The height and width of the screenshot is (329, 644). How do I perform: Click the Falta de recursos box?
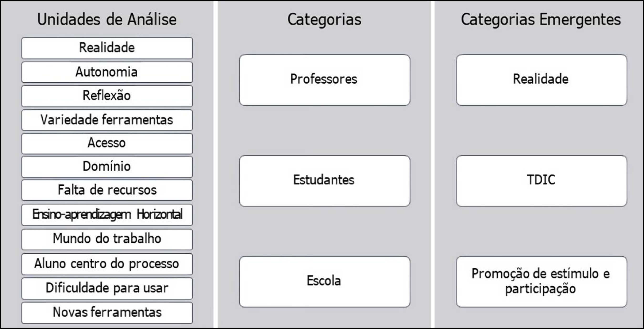click(x=107, y=190)
